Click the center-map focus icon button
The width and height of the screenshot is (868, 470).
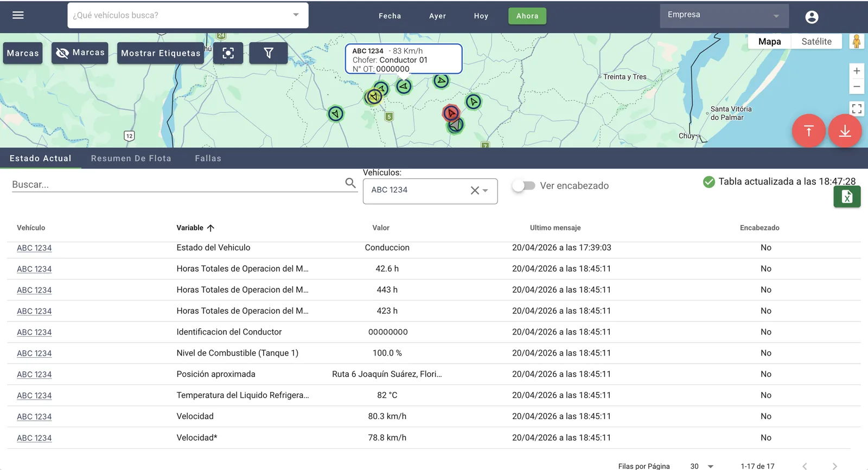228,53
